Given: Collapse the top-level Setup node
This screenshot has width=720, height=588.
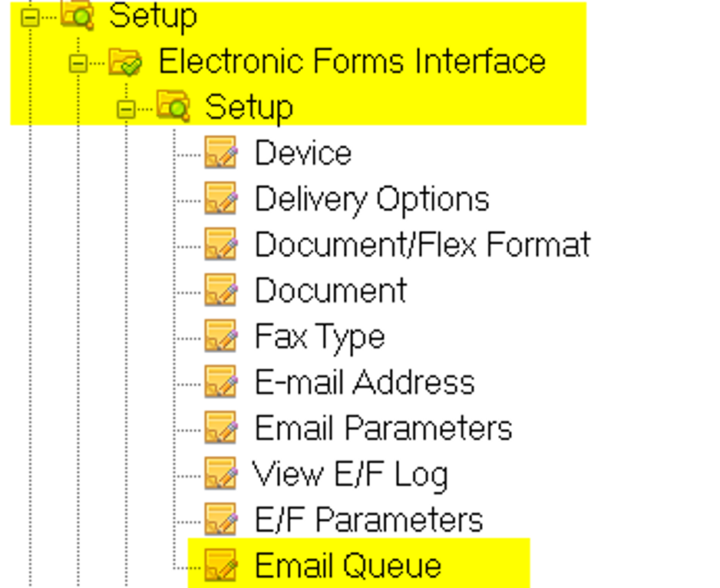Looking at the screenshot, I should (x=30, y=18).
